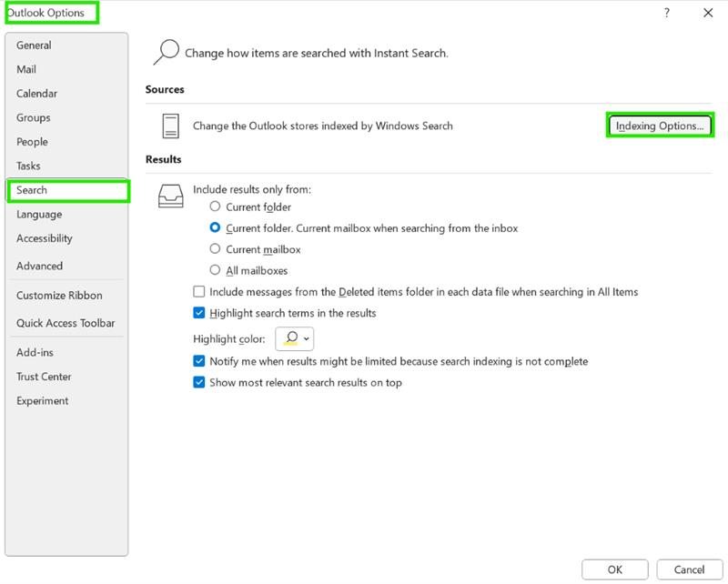The width and height of the screenshot is (728, 584).
Task: Click the 'Include results only from:' label
Action: tap(252, 189)
